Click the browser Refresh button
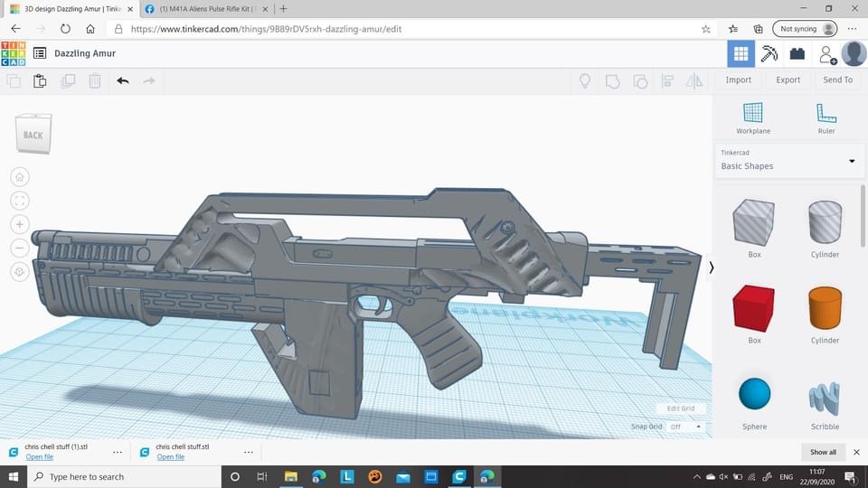This screenshot has height=488, width=868. (65, 29)
